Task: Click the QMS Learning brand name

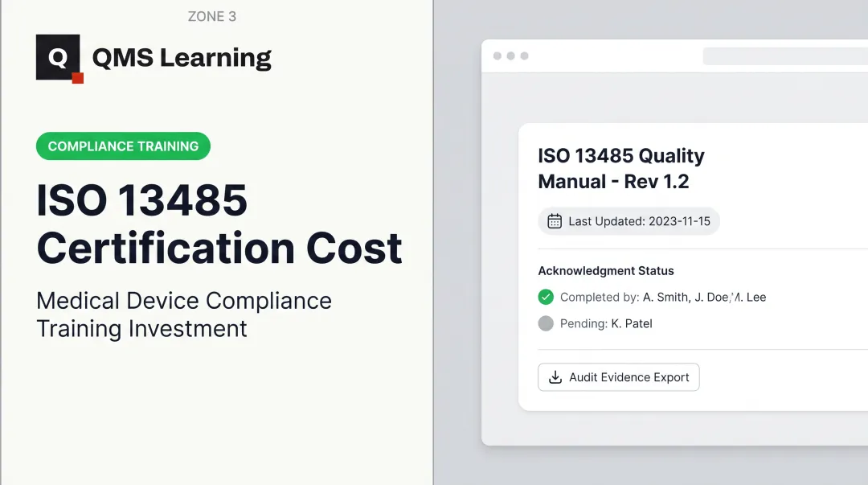Action: [x=182, y=58]
